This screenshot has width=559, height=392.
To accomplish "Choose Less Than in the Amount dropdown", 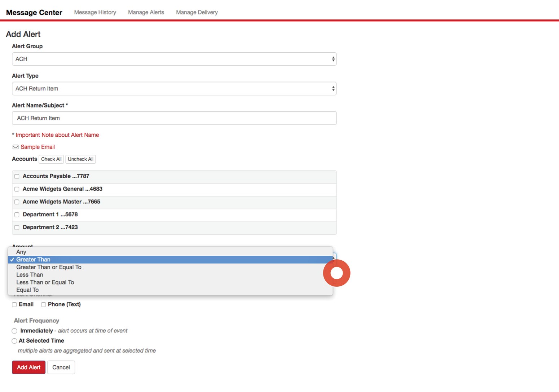I will pyautogui.click(x=30, y=274).
